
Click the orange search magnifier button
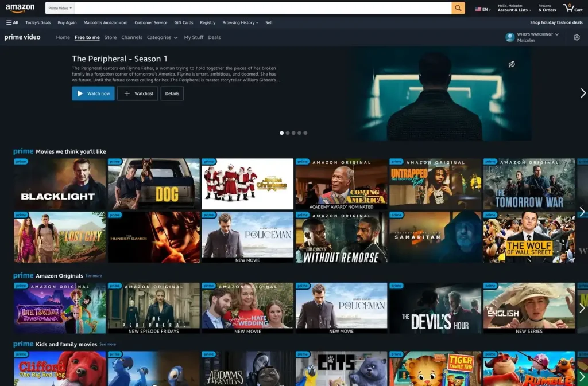[x=458, y=8]
